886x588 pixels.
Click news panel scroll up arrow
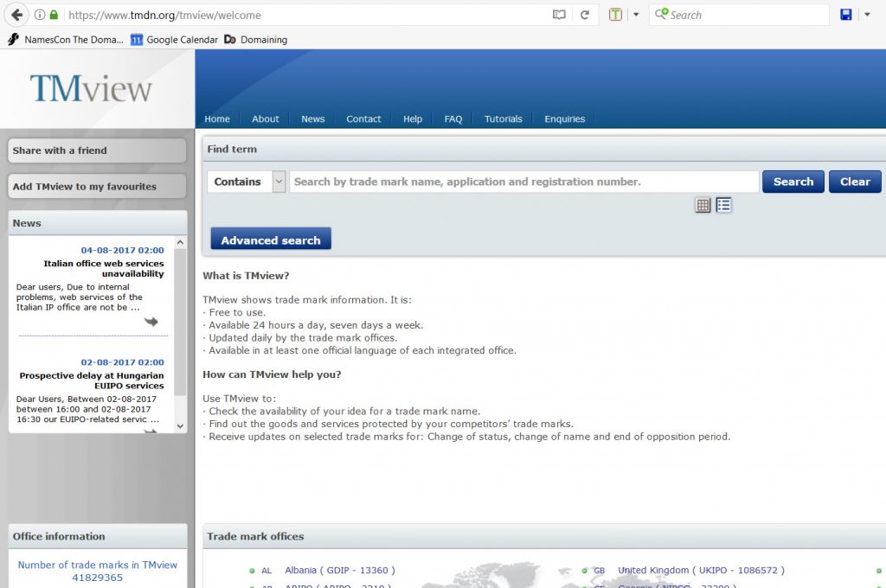click(180, 242)
